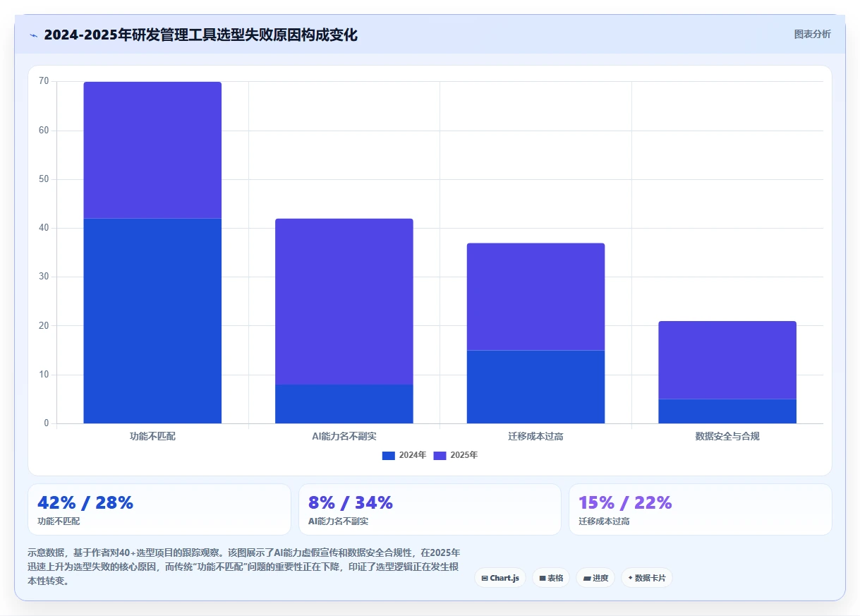Viewport: 860px width, 616px height.
Task: Click the AI能力名不副实 x-axis label
Action: click(x=344, y=436)
